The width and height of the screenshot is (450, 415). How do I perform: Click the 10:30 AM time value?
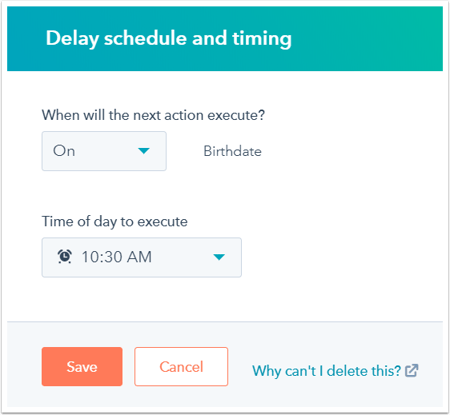coord(117,257)
